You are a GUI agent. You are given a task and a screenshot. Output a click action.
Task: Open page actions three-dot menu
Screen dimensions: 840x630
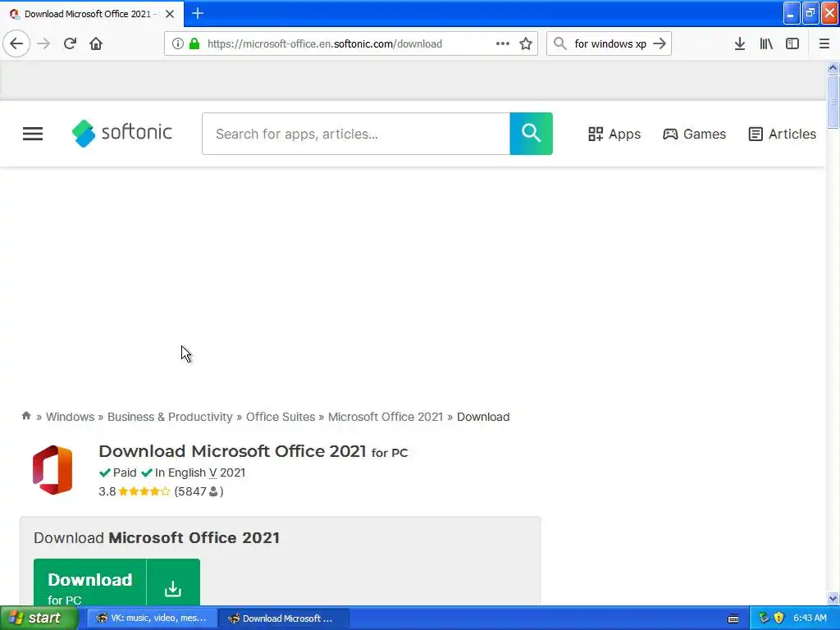(503, 43)
